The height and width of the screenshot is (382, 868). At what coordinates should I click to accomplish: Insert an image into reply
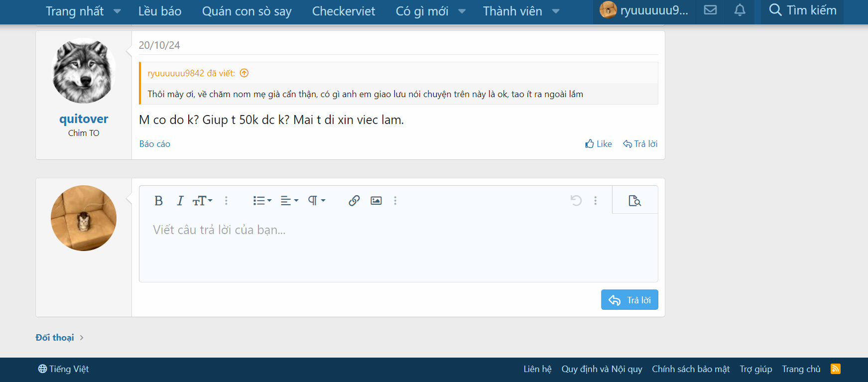tap(376, 201)
